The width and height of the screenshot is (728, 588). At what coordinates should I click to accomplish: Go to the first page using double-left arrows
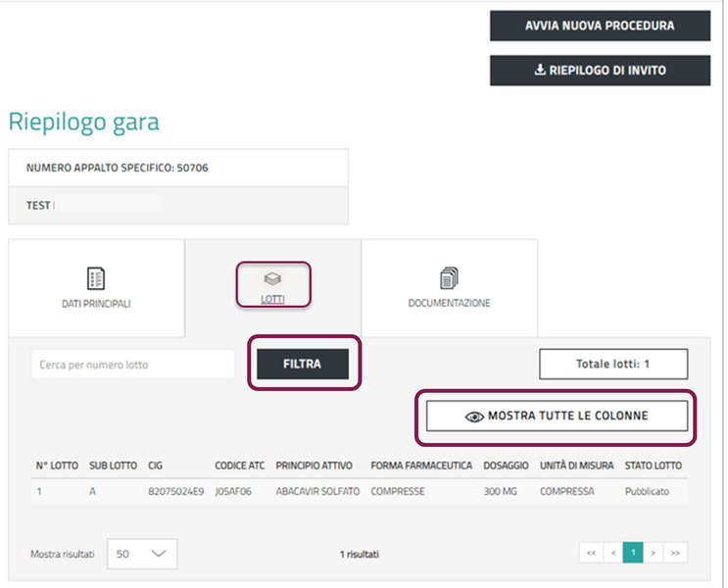(x=591, y=554)
